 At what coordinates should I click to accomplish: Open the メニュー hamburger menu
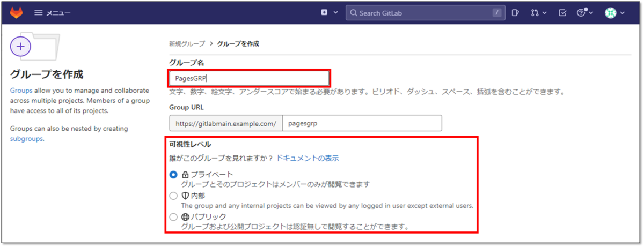[x=52, y=13]
